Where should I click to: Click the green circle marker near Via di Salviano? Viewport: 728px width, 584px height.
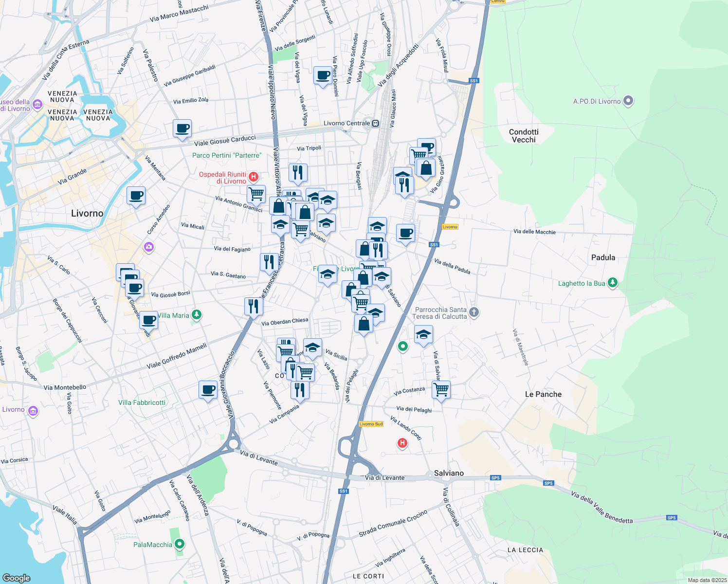click(x=402, y=347)
